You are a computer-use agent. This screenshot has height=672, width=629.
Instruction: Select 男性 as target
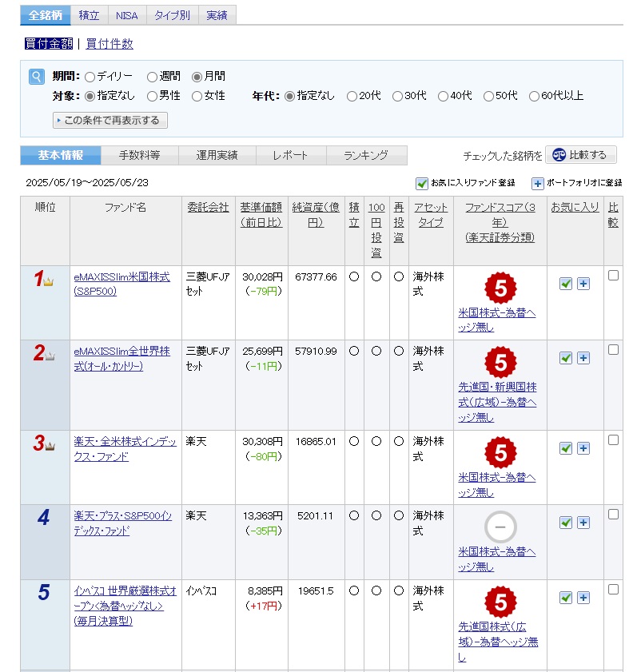[152, 97]
